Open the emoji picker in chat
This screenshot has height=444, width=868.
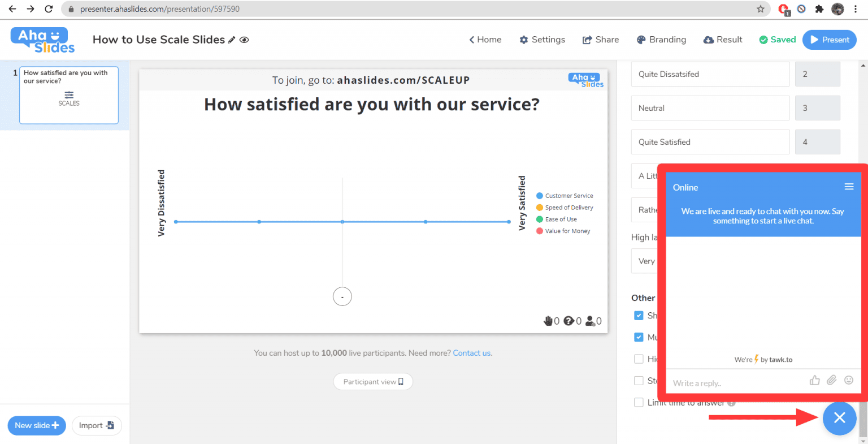click(x=848, y=380)
